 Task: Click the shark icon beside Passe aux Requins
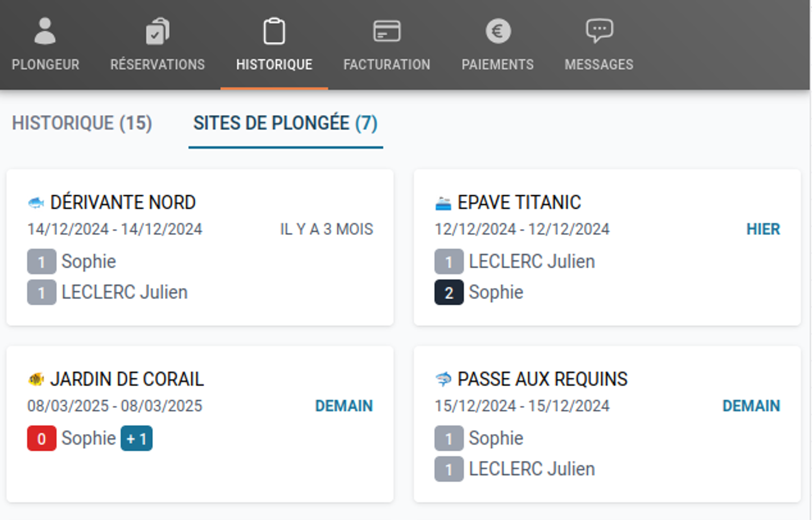coord(443,380)
